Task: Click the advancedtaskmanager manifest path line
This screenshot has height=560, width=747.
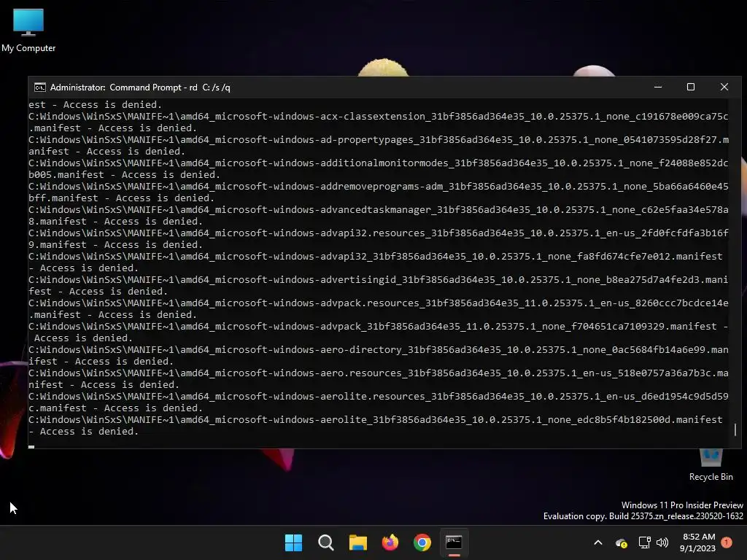Action: pos(379,210)
